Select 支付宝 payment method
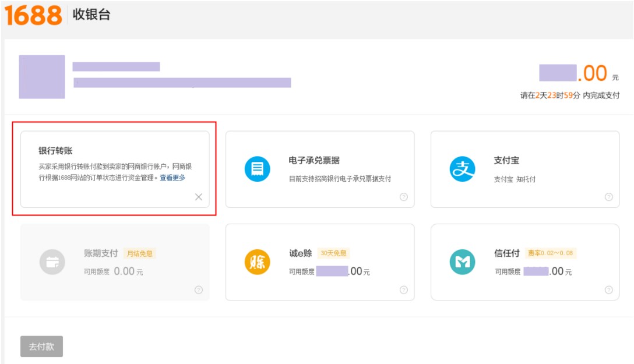 point(525,169)
